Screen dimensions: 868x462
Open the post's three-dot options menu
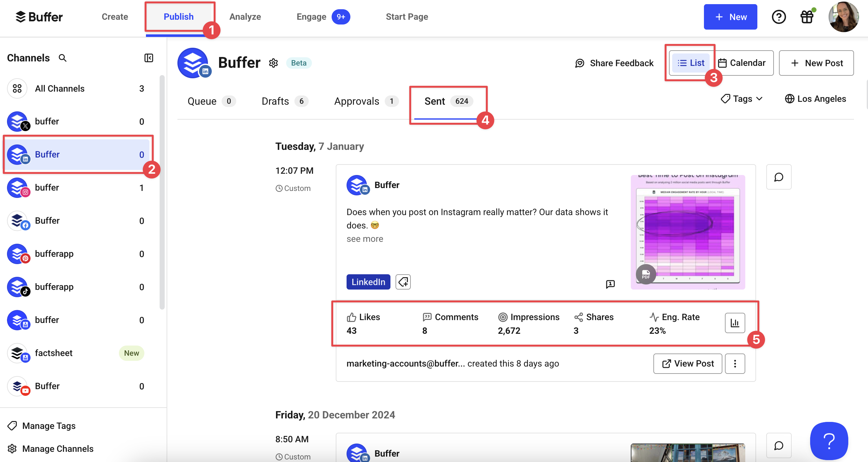coord(734,364)
